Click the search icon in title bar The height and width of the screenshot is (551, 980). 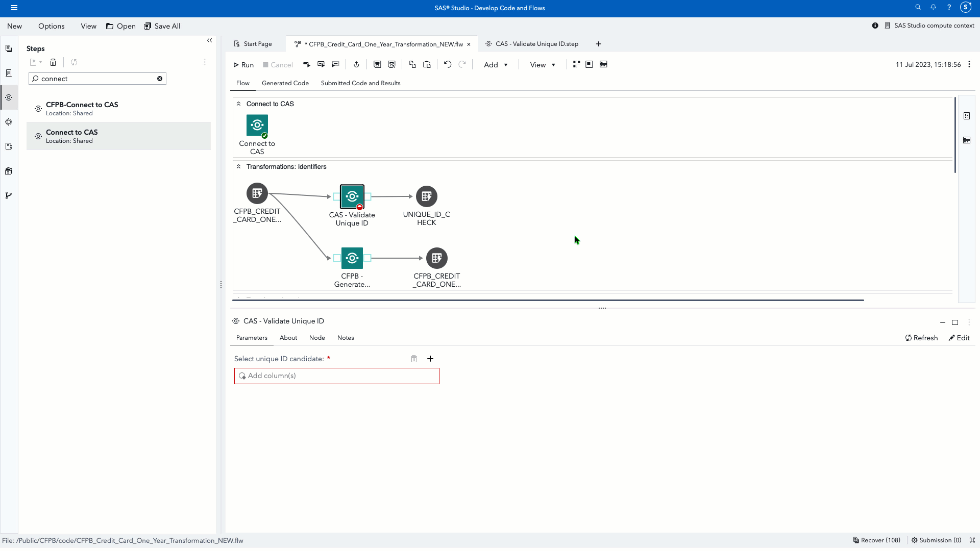(x=918, y=7)
